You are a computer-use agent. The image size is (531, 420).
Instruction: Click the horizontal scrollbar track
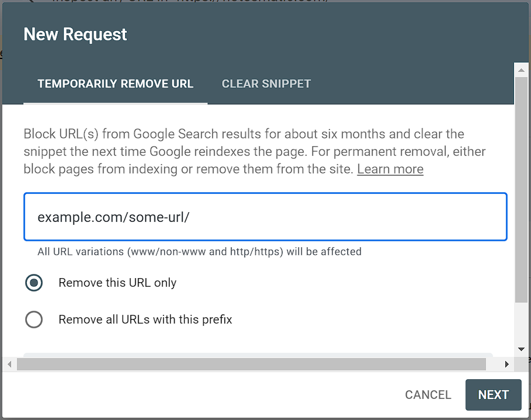494,364
